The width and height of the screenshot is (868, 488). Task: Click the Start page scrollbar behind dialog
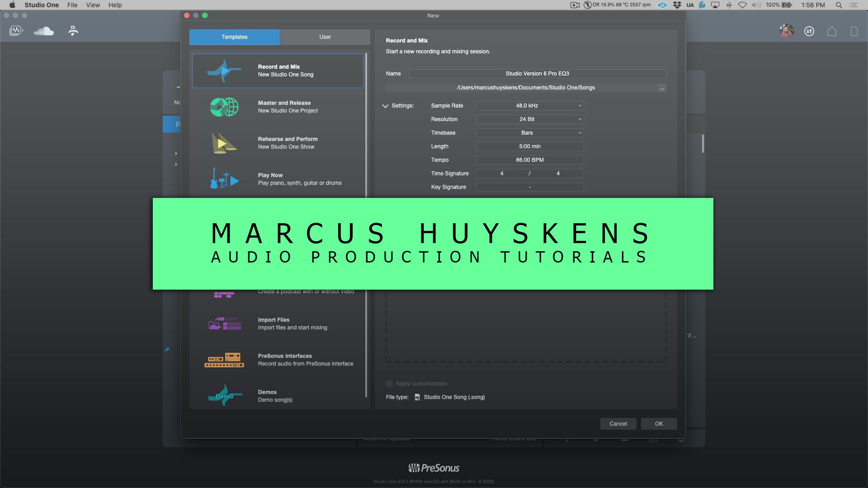703,144
